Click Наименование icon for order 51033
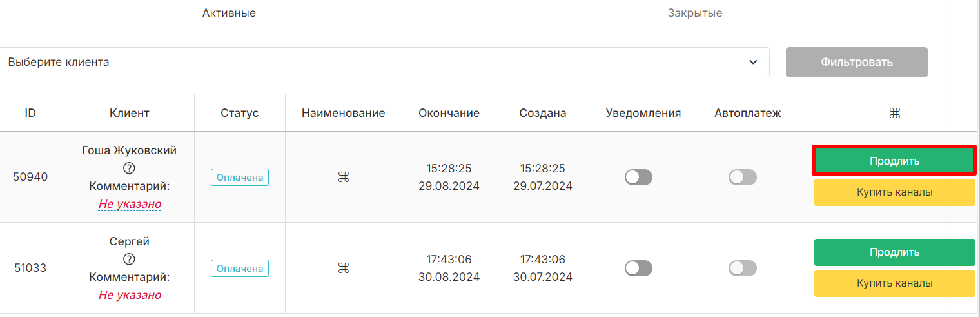The width and height of the screenshot is (980, 317). pos(343,268)
